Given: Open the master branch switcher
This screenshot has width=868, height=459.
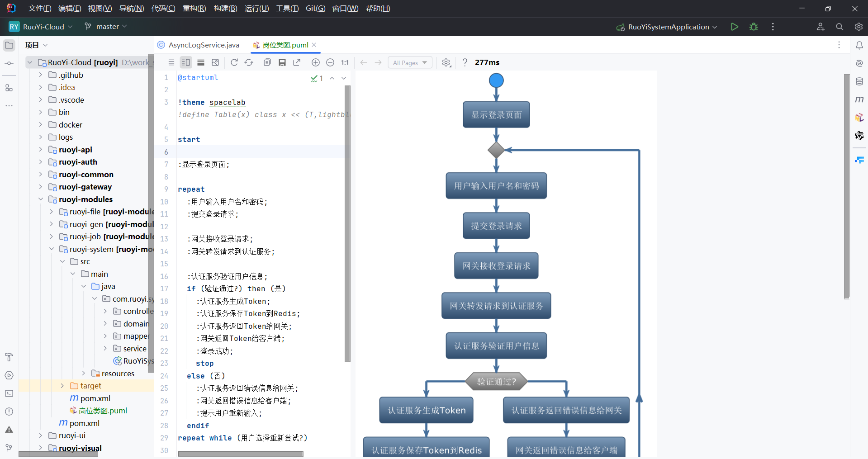Looking at the screenshot, I should pos(105,26).
